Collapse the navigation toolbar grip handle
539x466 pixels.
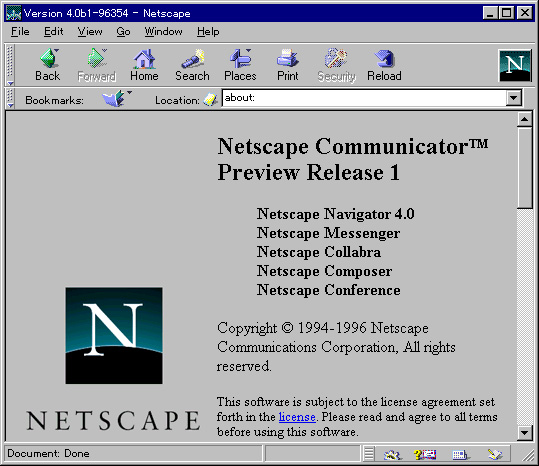pyautogui.click(x=10, y=65)
